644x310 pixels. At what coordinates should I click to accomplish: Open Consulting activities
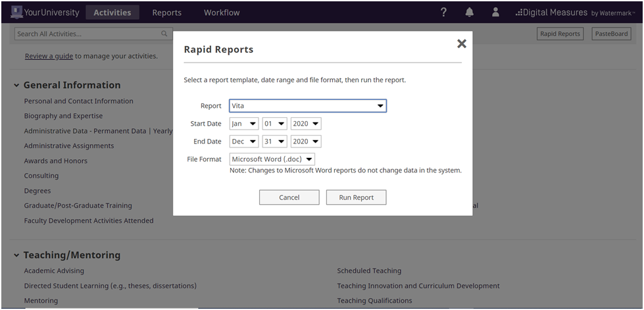[41, 176]
